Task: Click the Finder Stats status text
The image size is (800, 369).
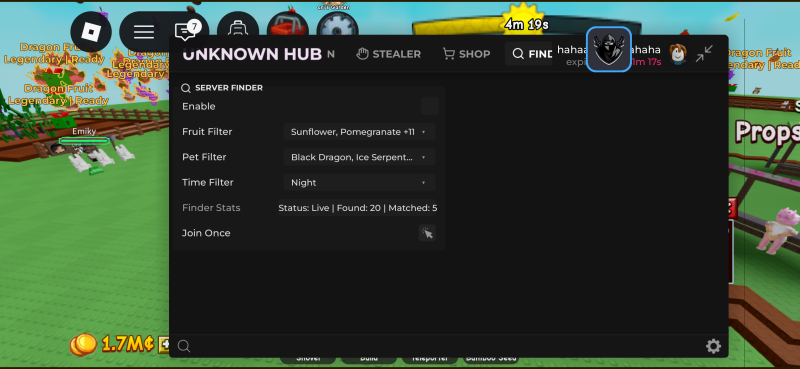Action: pos(358,208)
